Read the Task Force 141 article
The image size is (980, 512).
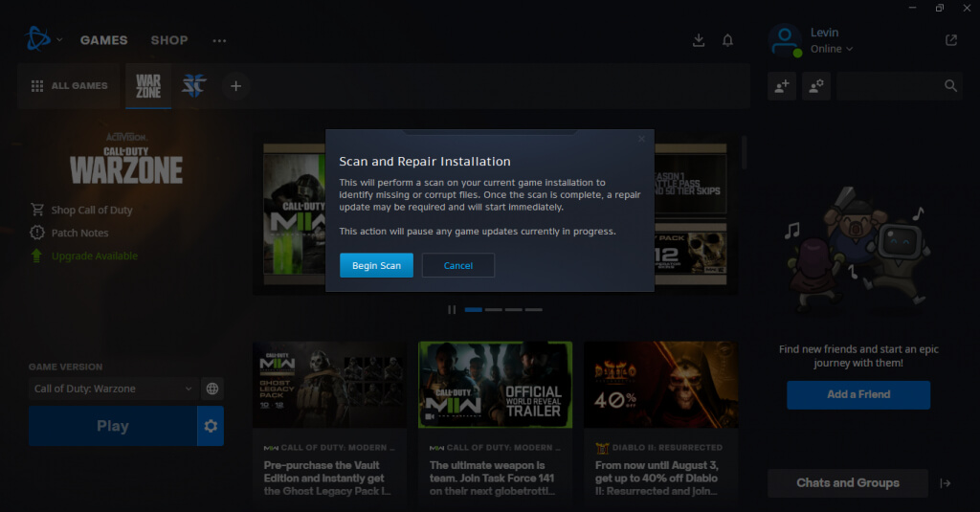pyautogui.click(x=492, y=479)
